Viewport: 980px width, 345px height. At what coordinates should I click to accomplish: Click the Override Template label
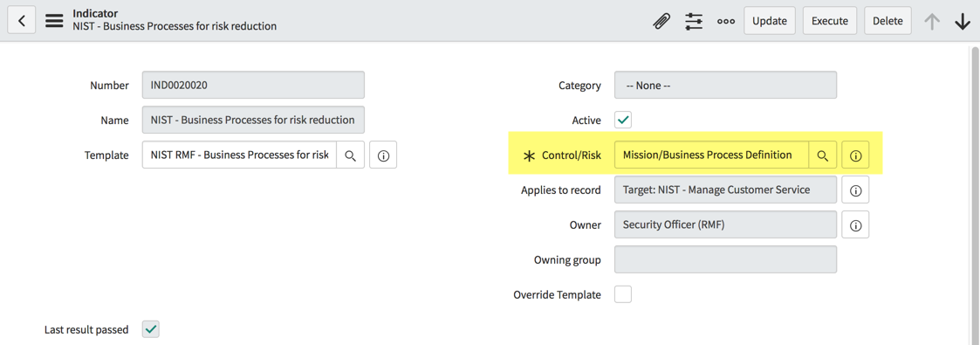coord(558,294)
